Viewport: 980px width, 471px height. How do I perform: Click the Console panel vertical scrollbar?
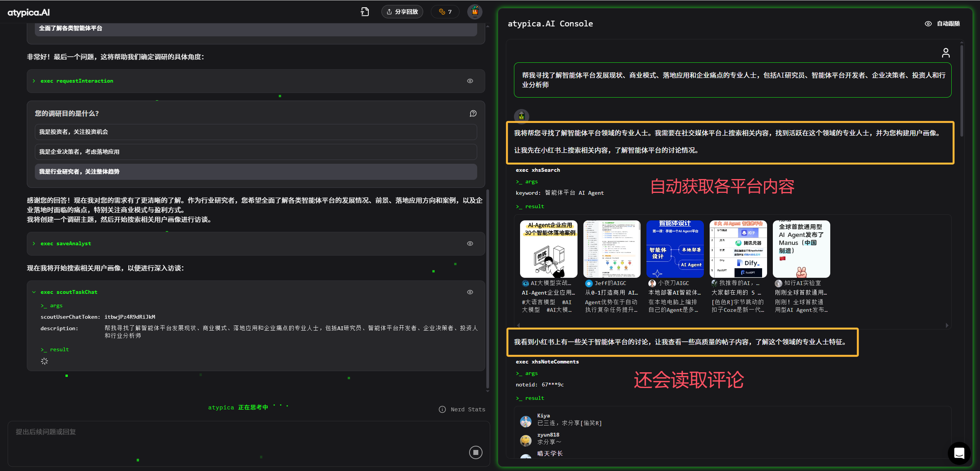tap(961, 91)
